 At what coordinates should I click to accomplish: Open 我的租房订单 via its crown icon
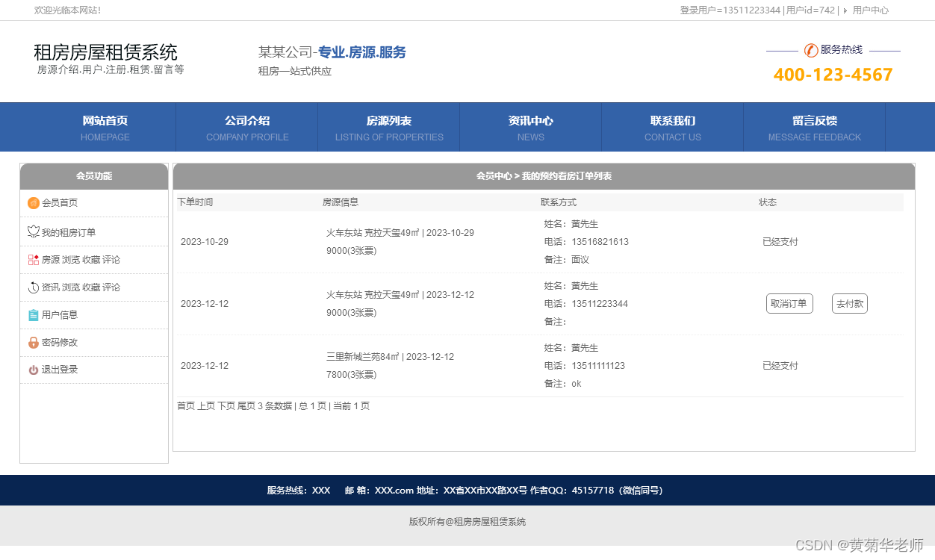34,231
